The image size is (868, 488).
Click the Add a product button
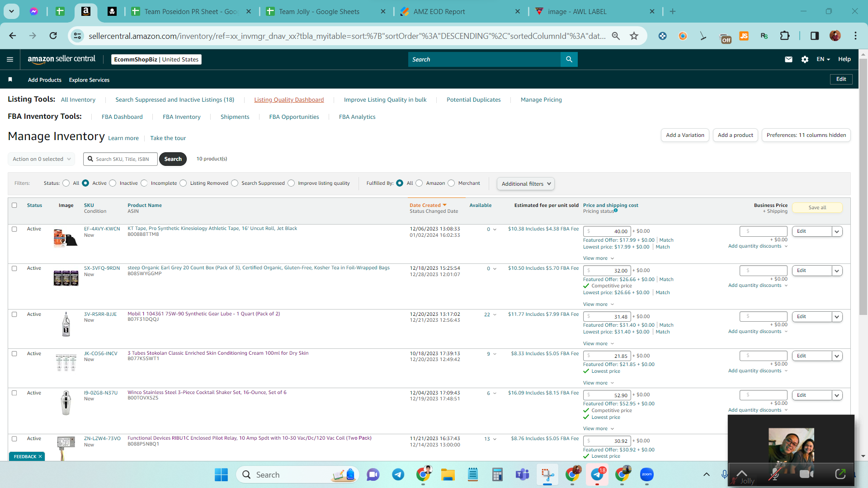click(x=735, y=135)
